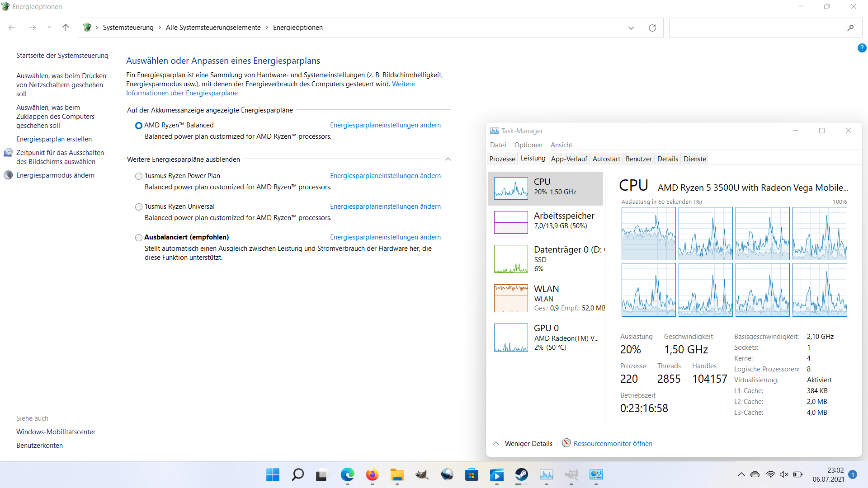Viewport: 868px width, 488px height.
Task: Click the search magnifier in Control Panel
Action: tap(850, 28)
